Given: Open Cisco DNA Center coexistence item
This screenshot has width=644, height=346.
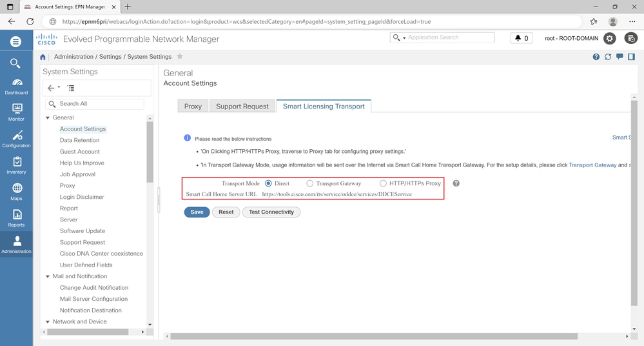Looking at the screenshot, I should (x=101, y=254).
